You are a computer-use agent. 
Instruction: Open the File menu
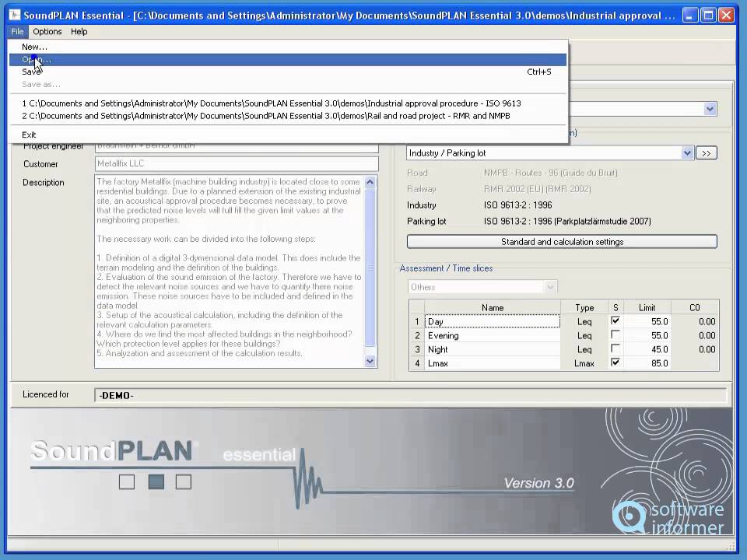17,31
